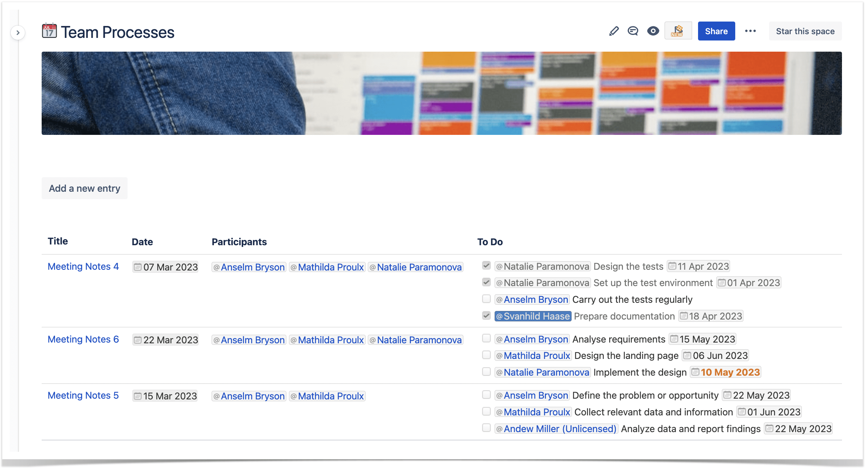Click the calendar icon beside Team Processes
Screen dimensions: 868x470
click(x=49, y=31)
